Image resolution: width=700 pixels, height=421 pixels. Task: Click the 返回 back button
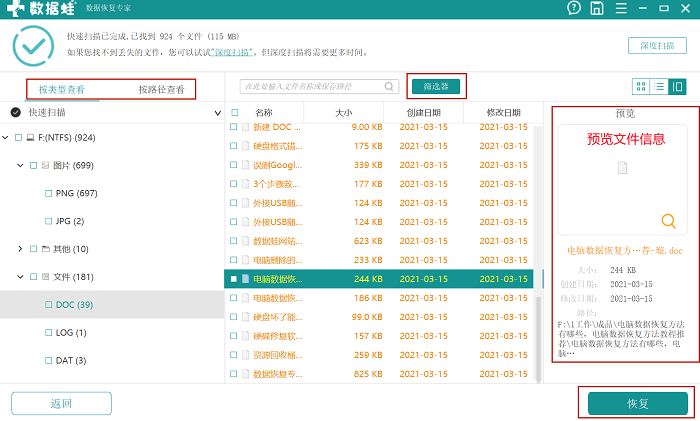[x=61, y=404]
